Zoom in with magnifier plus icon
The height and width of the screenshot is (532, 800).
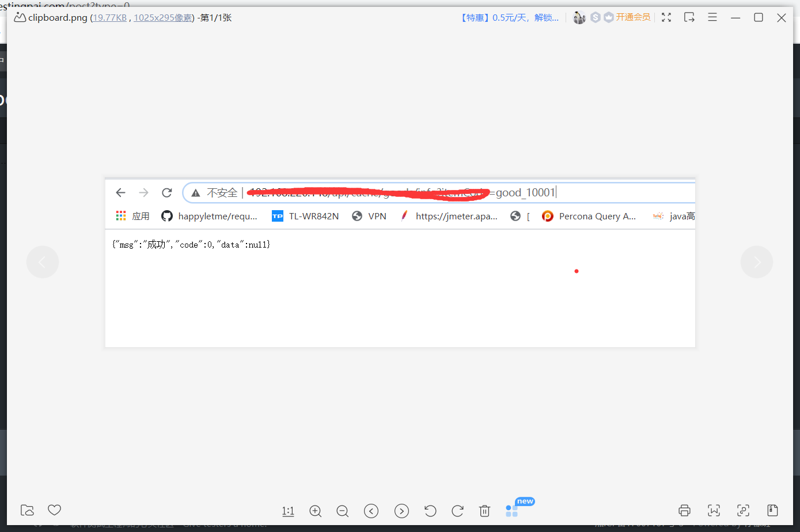pos(315,511)
